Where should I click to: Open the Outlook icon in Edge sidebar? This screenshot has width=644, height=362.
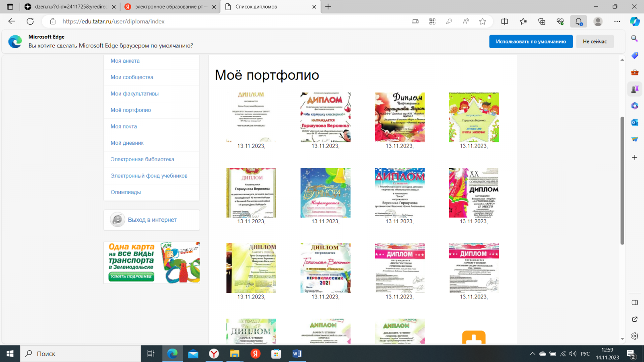tap(635, 122)
